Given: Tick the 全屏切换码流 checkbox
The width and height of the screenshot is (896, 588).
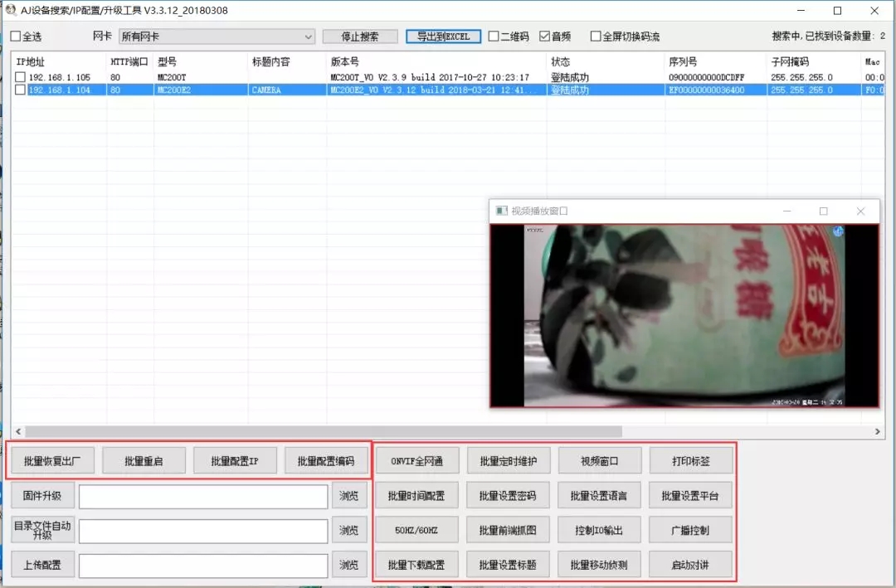Looking at the screenshot, I should point(596,36).
